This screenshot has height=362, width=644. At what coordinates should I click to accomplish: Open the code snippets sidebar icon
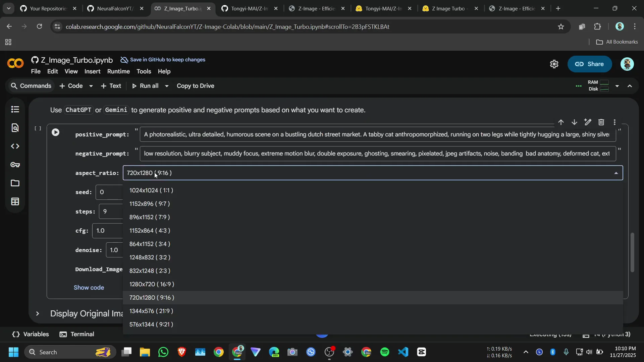15,146
